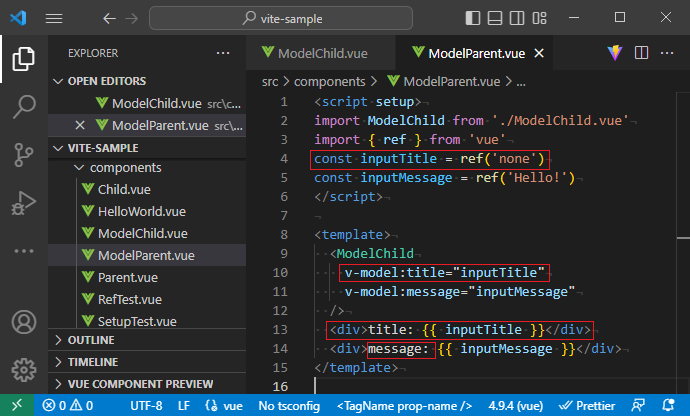
Task: Toggle the primary side bar
Action: point(473,18)
